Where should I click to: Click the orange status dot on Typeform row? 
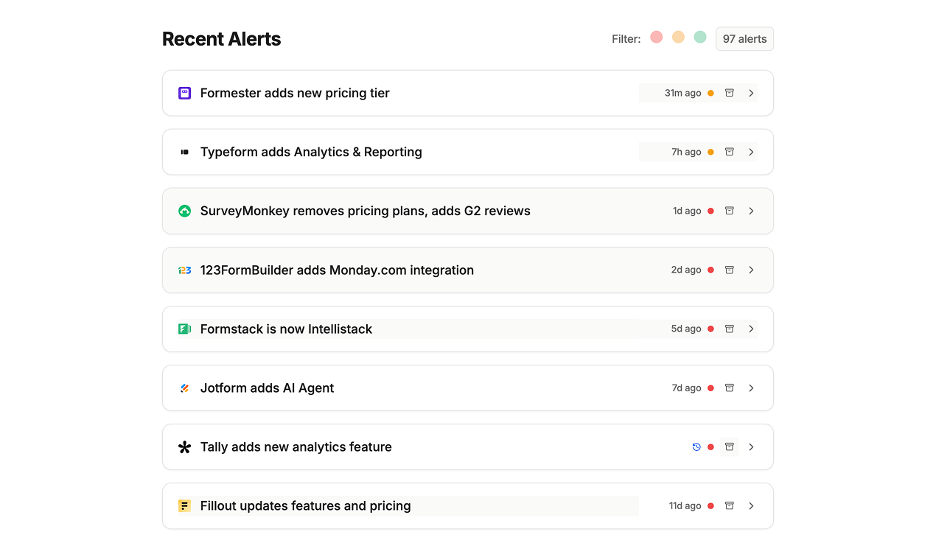pos(710,152)
